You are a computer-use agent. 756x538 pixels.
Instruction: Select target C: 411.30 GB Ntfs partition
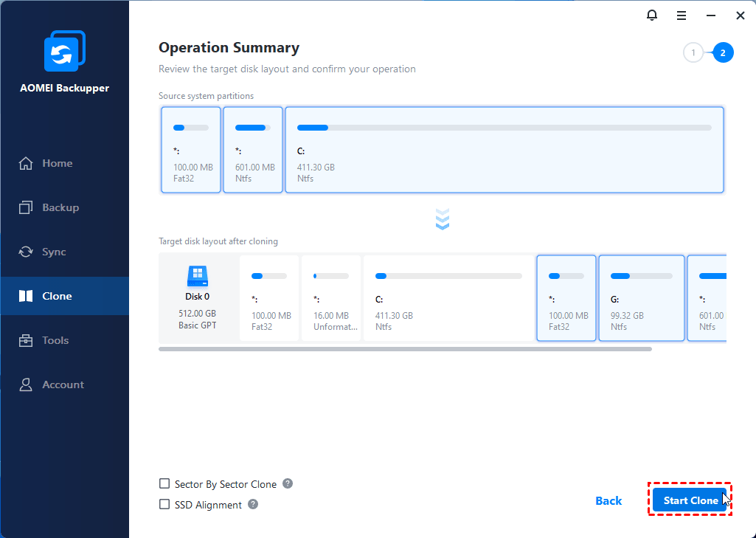tap(449, 298)
